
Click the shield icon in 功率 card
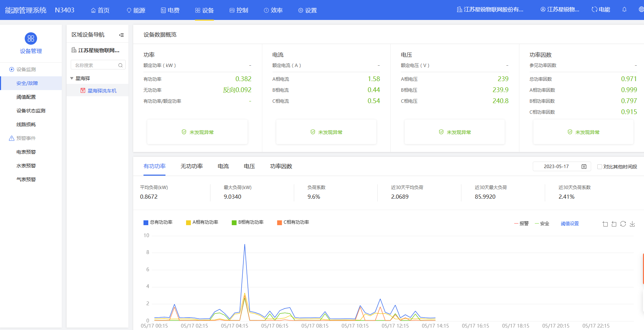184,132
